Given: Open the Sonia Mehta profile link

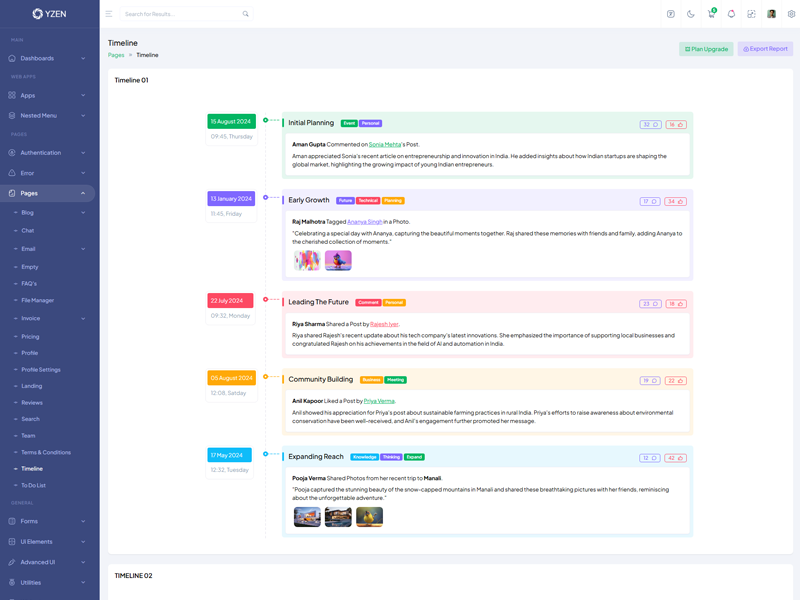Looking at the screenshot, I should pos(385,144).
